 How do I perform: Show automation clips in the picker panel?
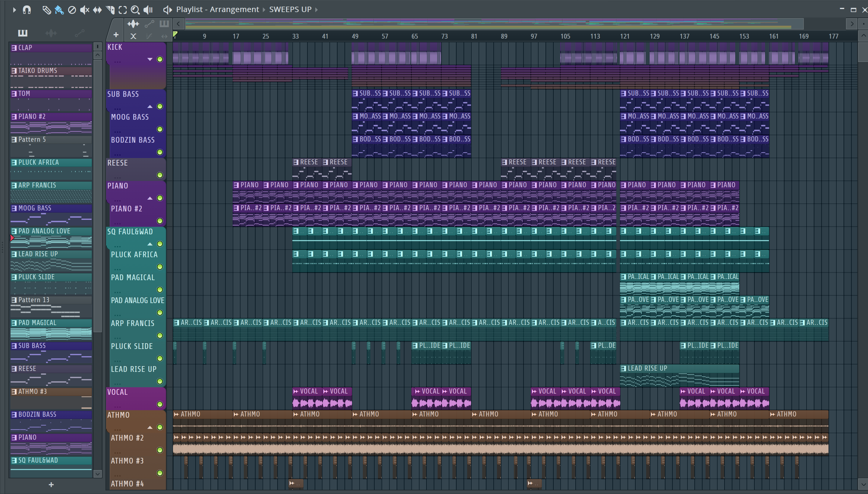(79, 33)
